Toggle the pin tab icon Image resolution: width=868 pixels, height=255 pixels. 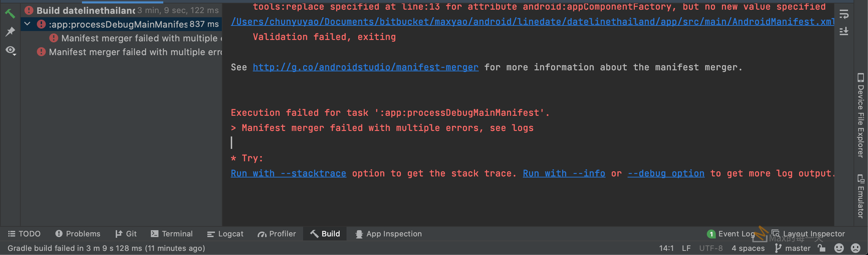click(x=10, y=32)
